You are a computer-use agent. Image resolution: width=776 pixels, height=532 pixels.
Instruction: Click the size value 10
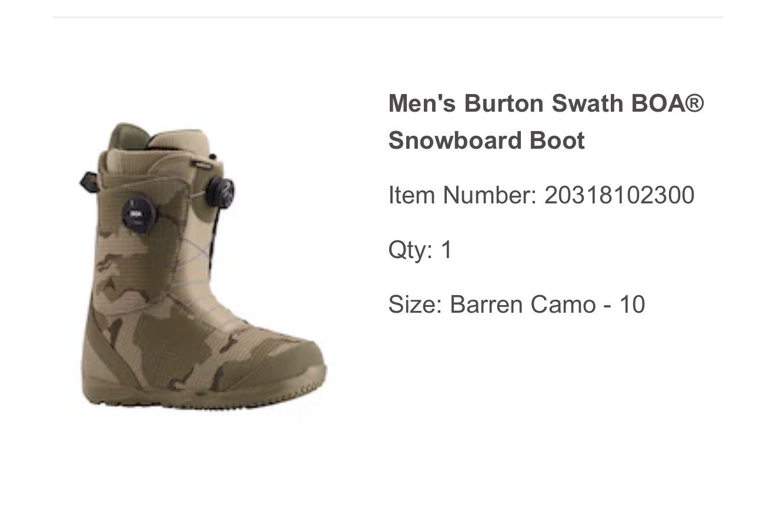point(632,305)
